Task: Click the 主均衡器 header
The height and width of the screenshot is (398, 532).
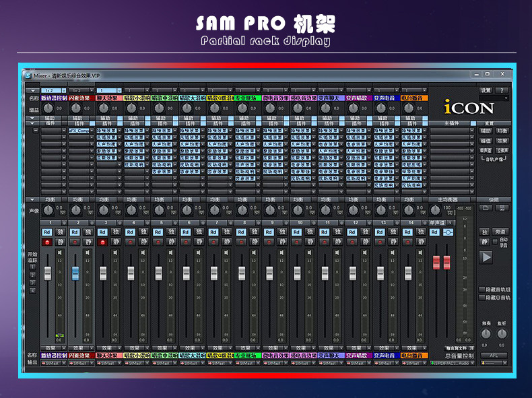Action: [448, 199]
